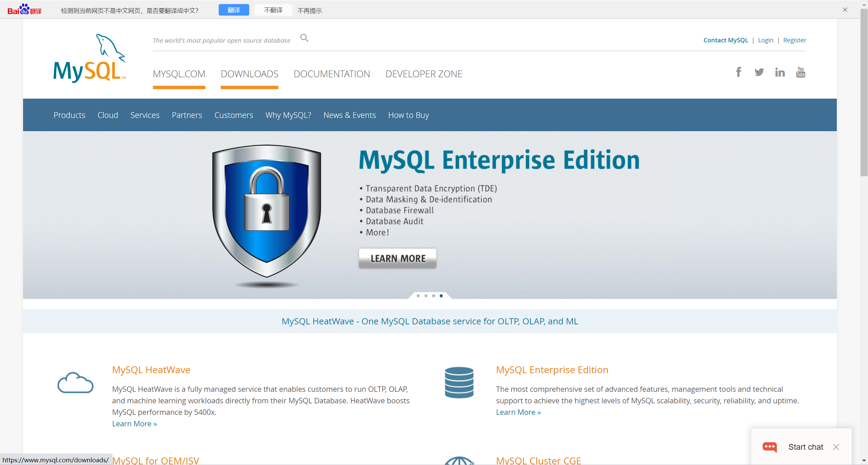Click the MySQL Enterprise Edition orange heading
The image size is (868, 465).
[552, 370]
